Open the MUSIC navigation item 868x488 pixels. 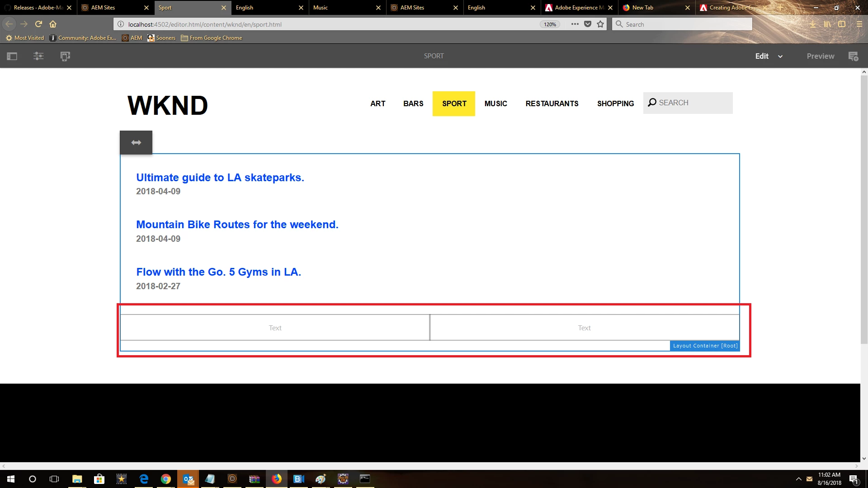495,104
